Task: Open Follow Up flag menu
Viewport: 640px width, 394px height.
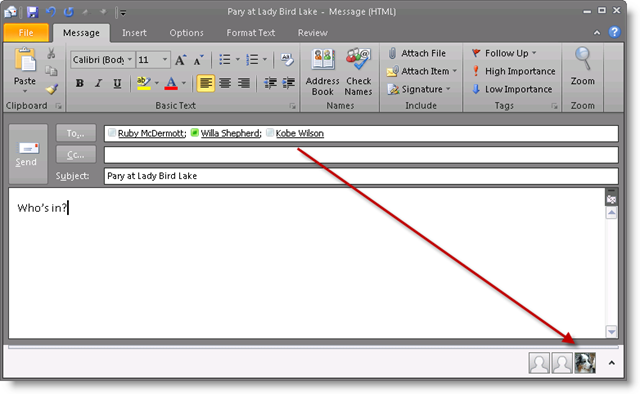Action: (x=504, y=53)
